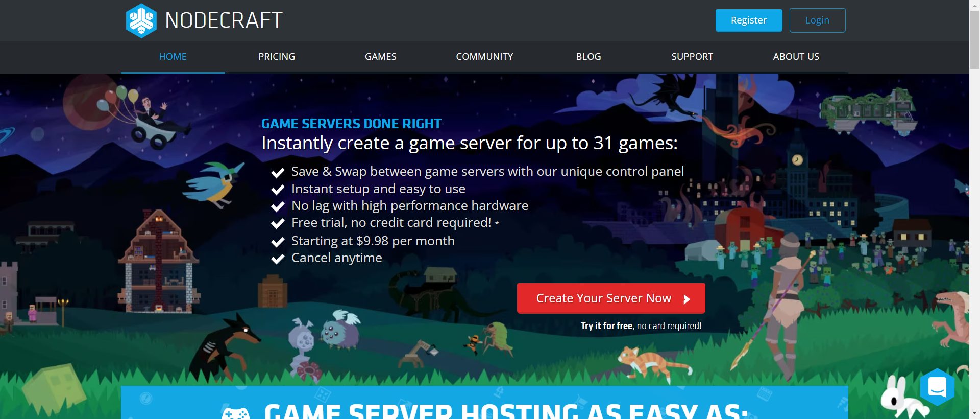
Task: Click the Nodecraft hexagon logo icon
Action: pyautogui.click(x=141, y=20)
